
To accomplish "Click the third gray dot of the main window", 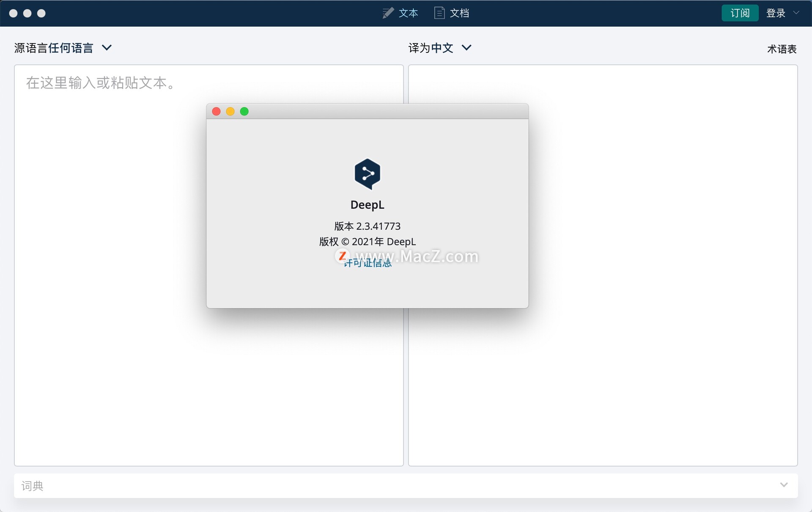I will tap(41, 13).
